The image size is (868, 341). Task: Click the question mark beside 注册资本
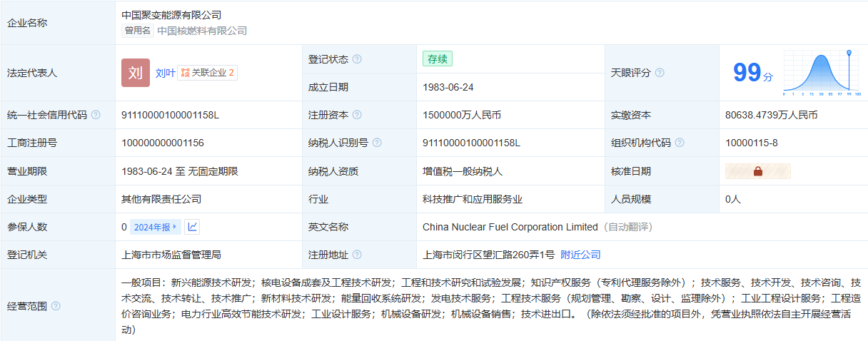357,115
